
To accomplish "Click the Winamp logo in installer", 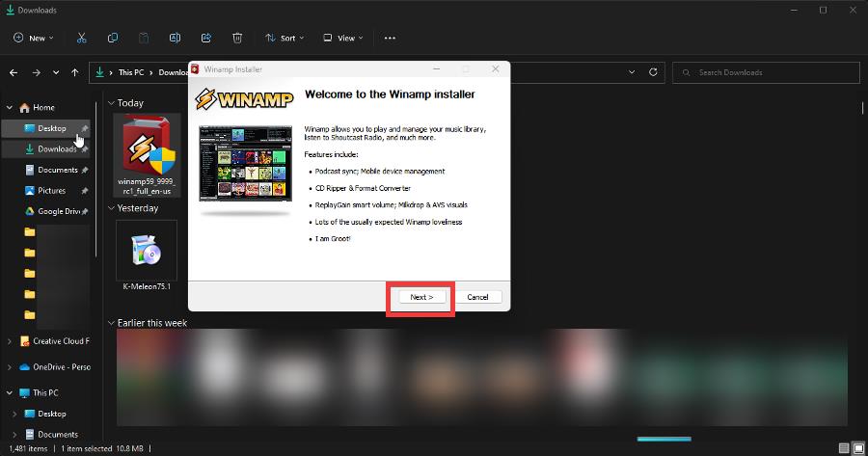I will [x=244, y=99].
